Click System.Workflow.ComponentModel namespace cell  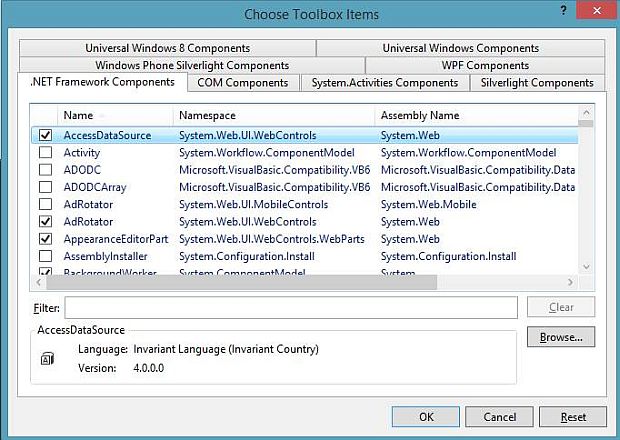(267, 153)
